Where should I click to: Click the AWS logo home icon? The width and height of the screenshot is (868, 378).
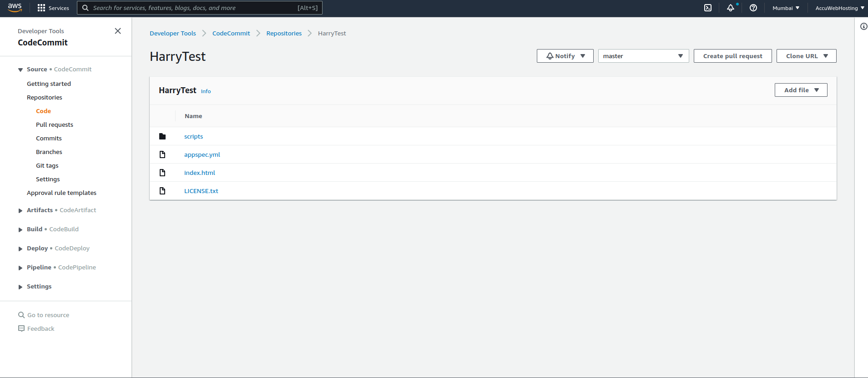coord(15,8)
